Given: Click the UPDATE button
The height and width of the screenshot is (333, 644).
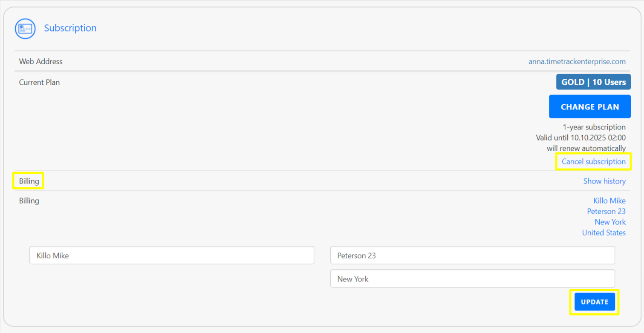Looking at the screenshot, I should (594, 301).
